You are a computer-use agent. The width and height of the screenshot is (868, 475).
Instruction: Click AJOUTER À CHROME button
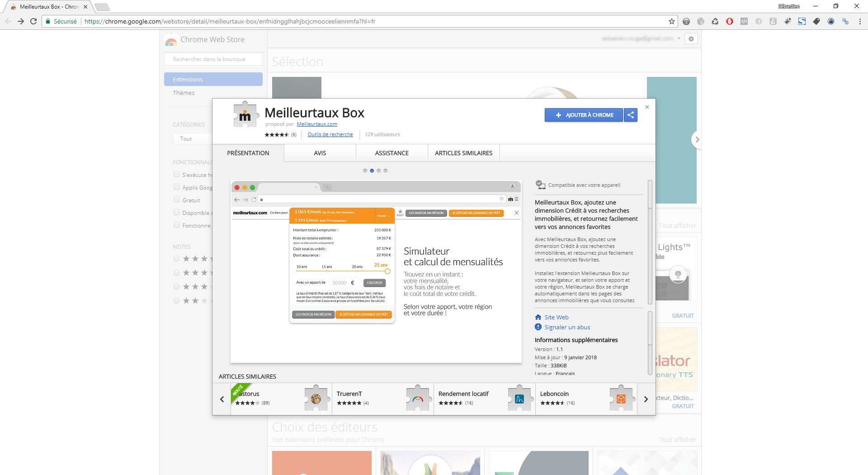[x=584, y=115]
